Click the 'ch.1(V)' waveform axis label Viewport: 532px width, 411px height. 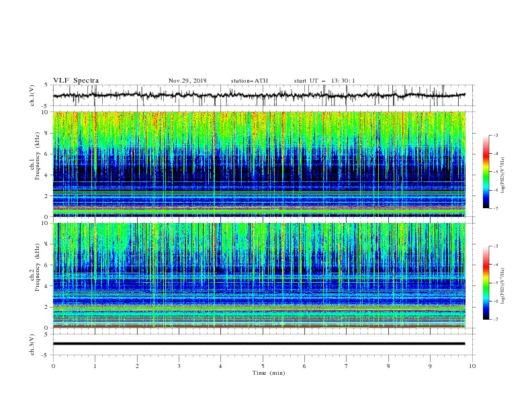[32, 95]
